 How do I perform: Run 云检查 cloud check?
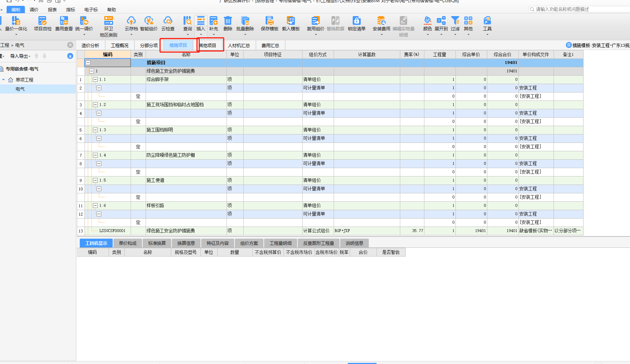pos(168,24)
